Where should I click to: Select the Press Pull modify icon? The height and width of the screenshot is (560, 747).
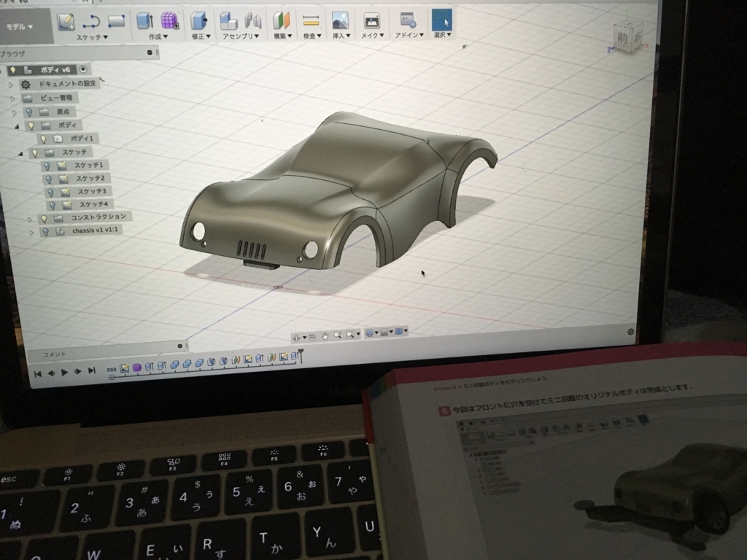[198, 21]
